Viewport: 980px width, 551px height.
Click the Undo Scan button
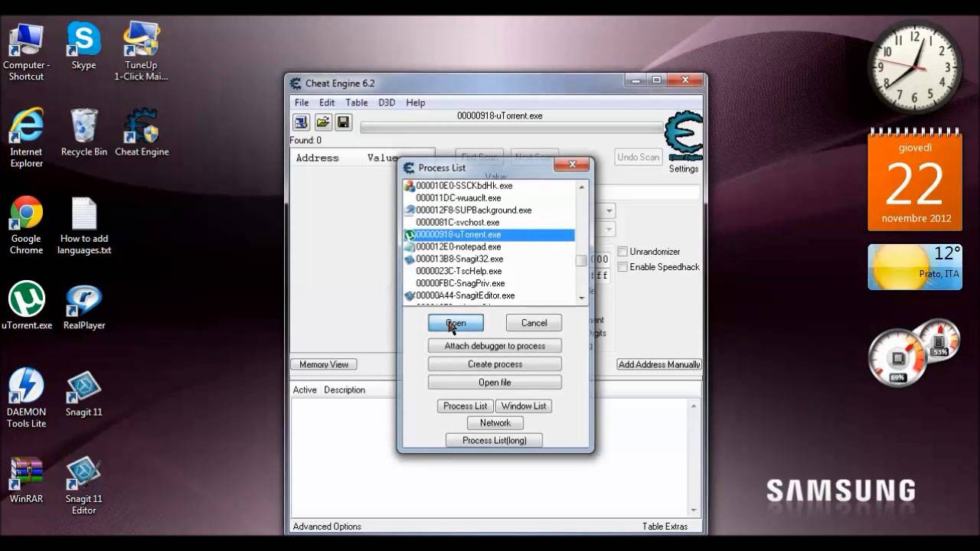click(x=639, y=157)
